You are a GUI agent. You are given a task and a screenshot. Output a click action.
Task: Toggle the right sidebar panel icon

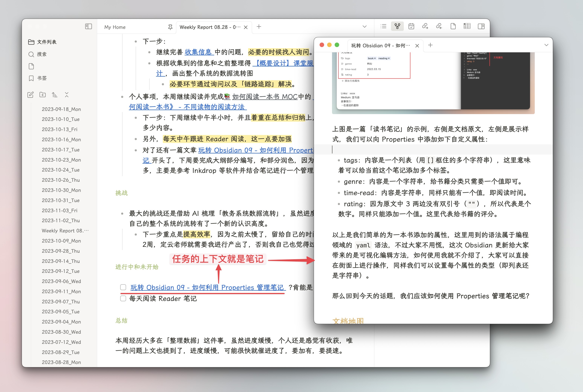(481, 26)
